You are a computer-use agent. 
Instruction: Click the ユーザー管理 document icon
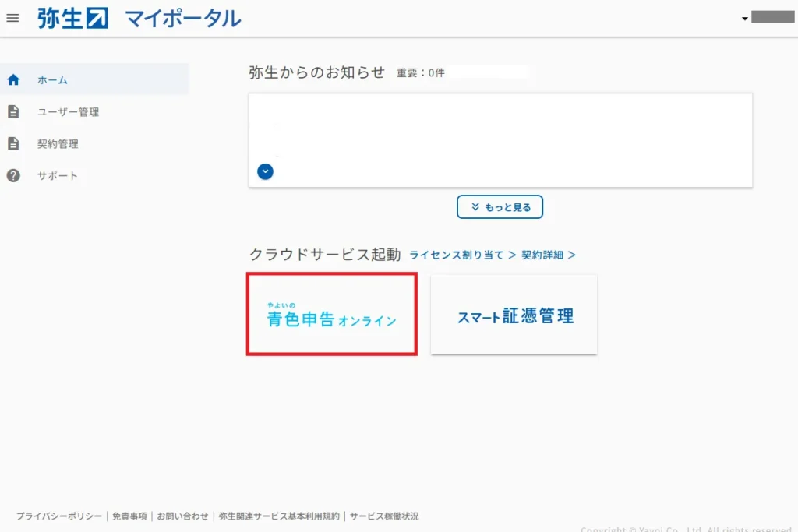(14, 112)
